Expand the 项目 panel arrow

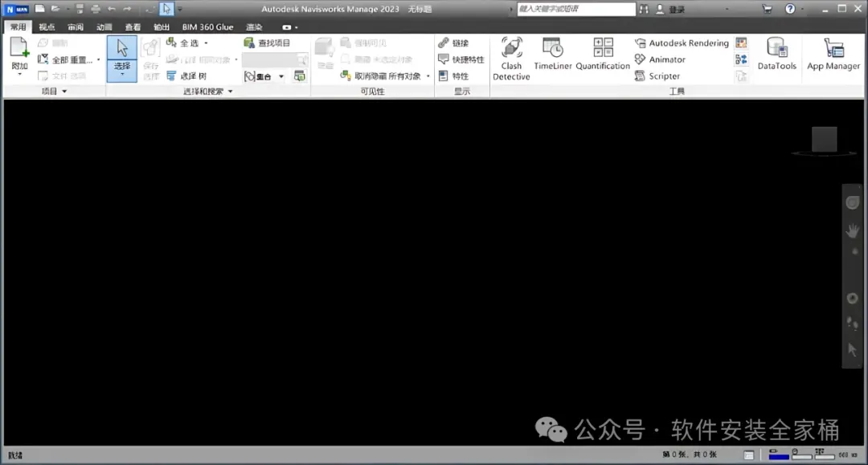click(x=64, y=92)
